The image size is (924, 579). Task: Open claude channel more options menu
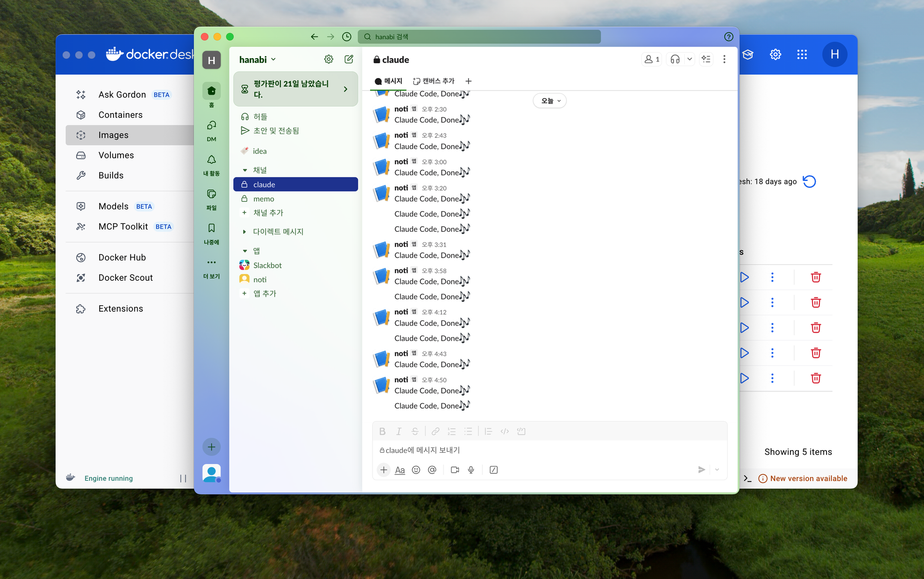724,59
